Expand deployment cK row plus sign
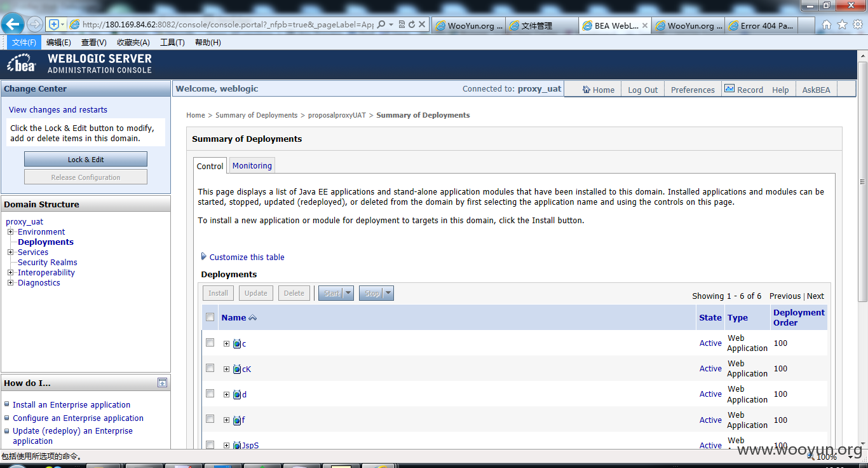This screenshot has width=868, height=468. point(226,369)
